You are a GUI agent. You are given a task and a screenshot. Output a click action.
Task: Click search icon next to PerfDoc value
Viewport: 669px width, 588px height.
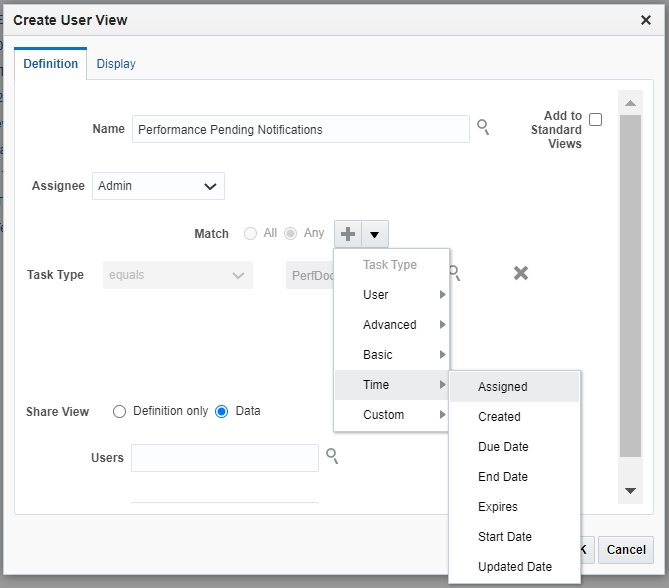tap(455, 273)
